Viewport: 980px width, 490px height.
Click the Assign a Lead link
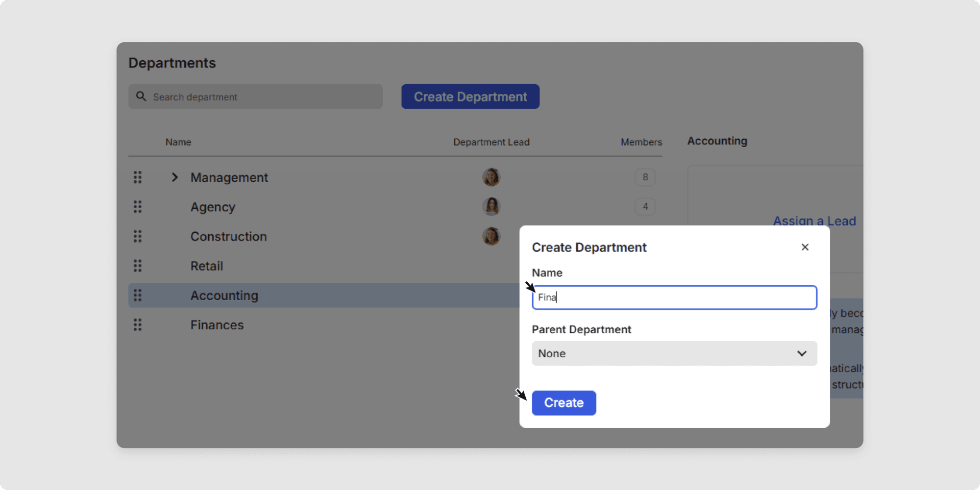[814, 221]
